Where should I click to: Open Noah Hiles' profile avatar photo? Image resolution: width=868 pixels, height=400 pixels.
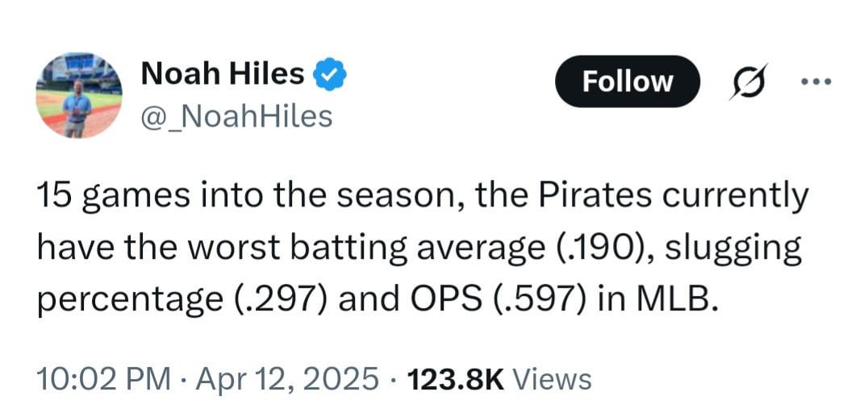coord(79,96)
